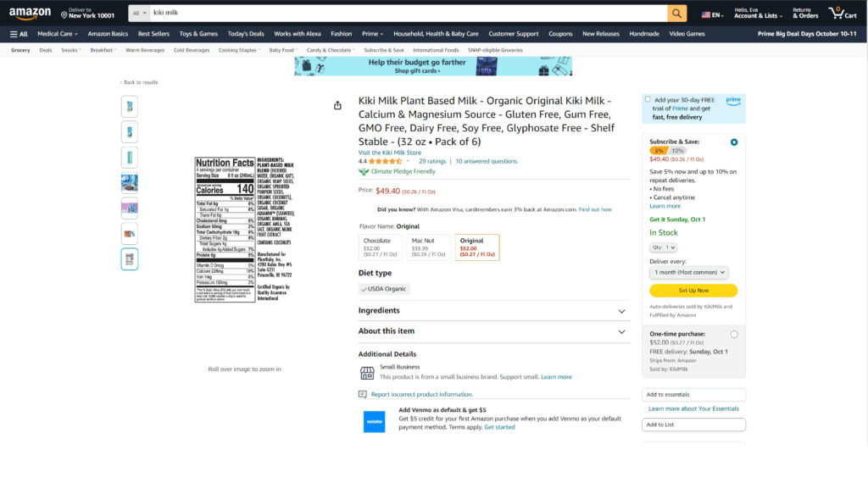868x500 pixels.
Task: Choose the Mac Nut flavor option
Action: 428,247
